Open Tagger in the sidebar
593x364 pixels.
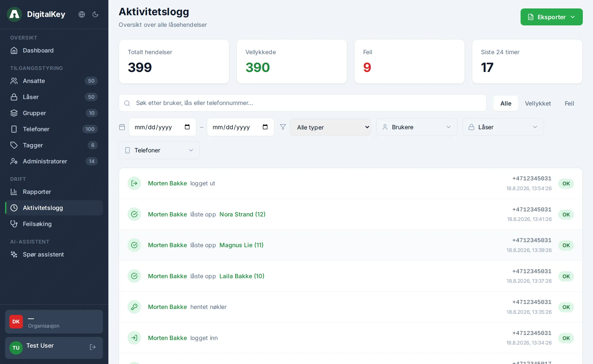[x=54, y=145]
